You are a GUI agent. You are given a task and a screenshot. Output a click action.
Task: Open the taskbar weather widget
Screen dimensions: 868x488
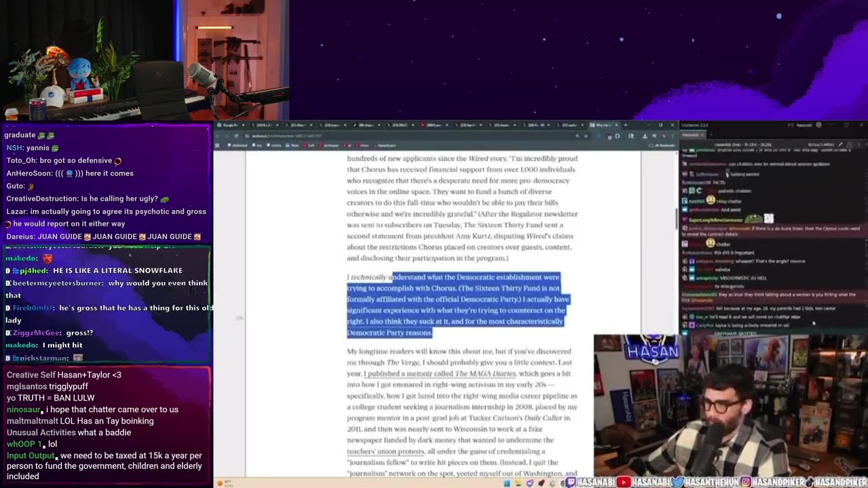coord(224,483)
